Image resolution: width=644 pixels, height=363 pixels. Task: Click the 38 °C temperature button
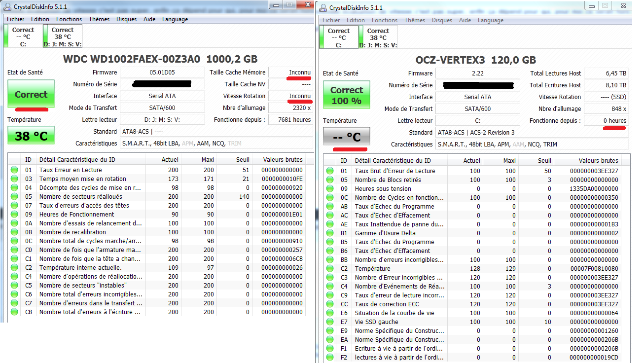(31, 136)
